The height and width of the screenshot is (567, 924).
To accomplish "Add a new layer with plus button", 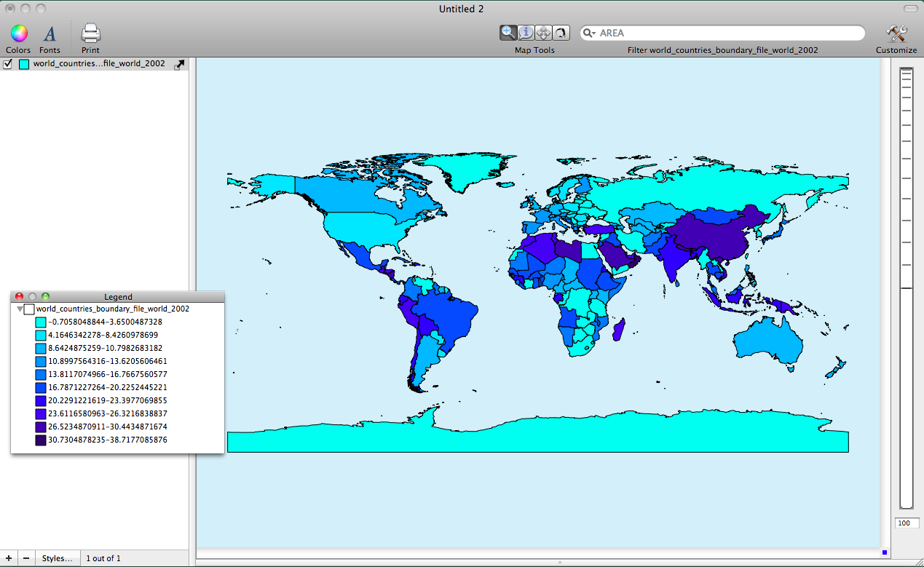I will point(9,558).
